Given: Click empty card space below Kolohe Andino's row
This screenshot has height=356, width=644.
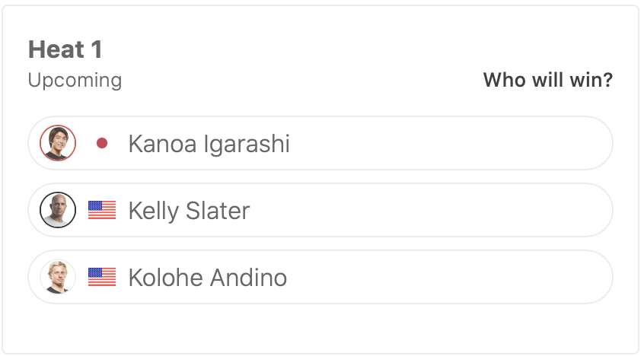Looking at the screenshot, I should coord(320,327).
